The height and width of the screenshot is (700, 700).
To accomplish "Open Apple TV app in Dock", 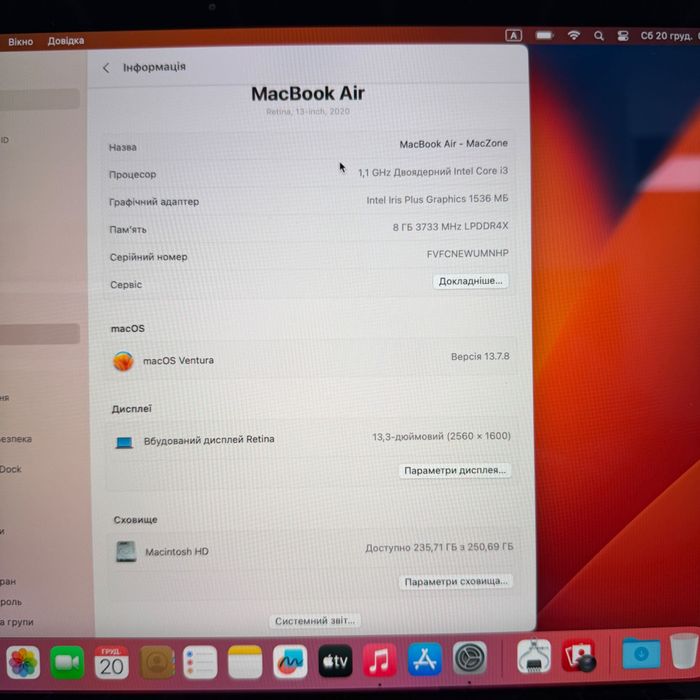I will coord(335,661).
